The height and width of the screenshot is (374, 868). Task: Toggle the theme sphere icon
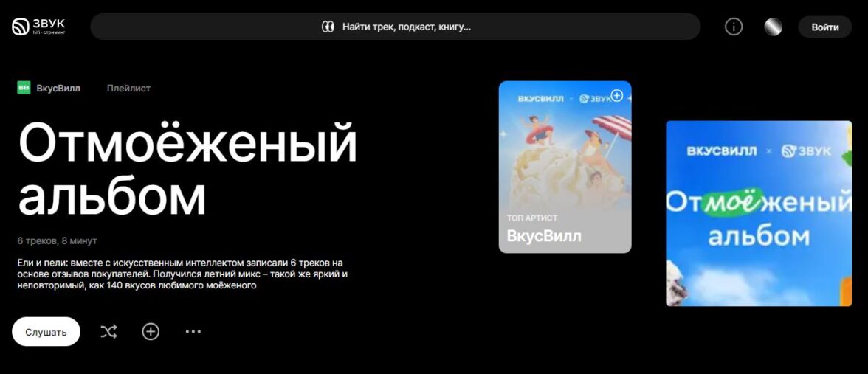tap(773, 27)
